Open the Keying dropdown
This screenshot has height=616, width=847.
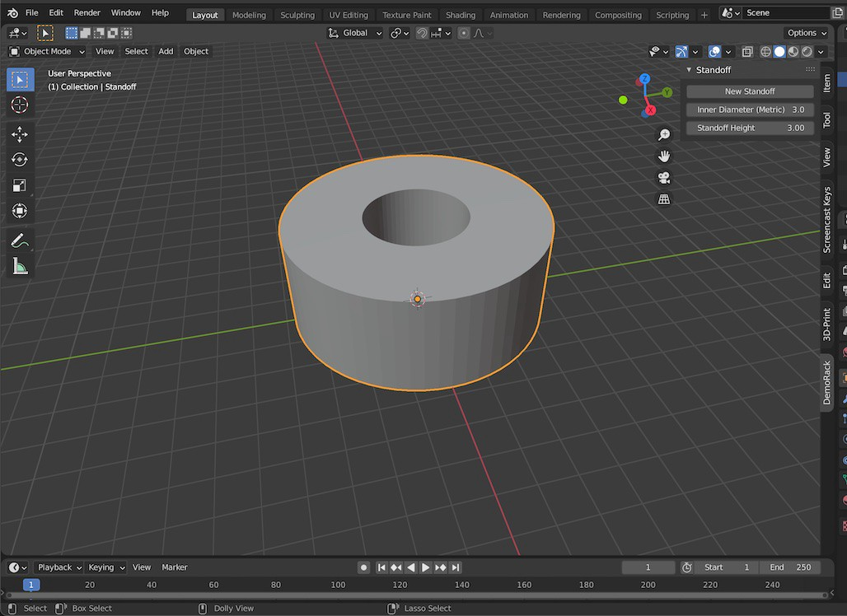[x=105, y=567]
